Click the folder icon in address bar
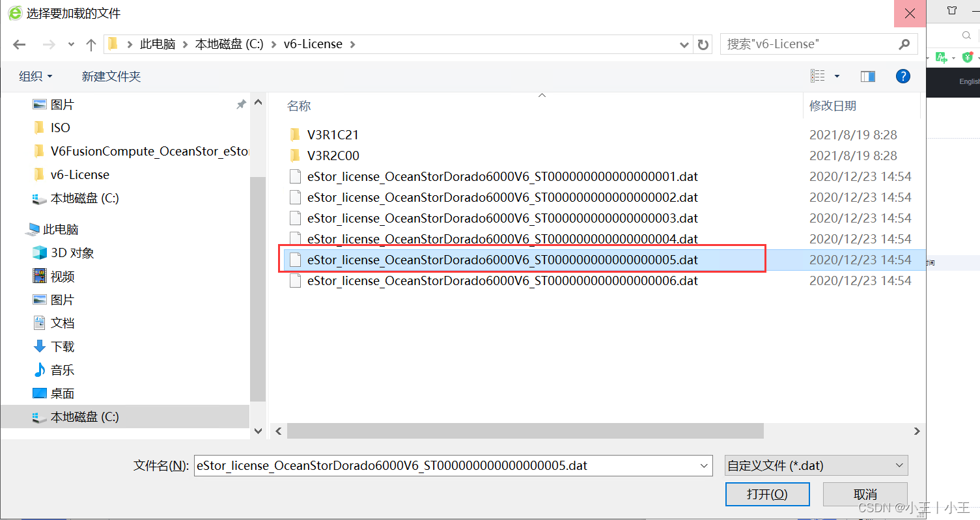The image size is (980, 520). point(113,44)
